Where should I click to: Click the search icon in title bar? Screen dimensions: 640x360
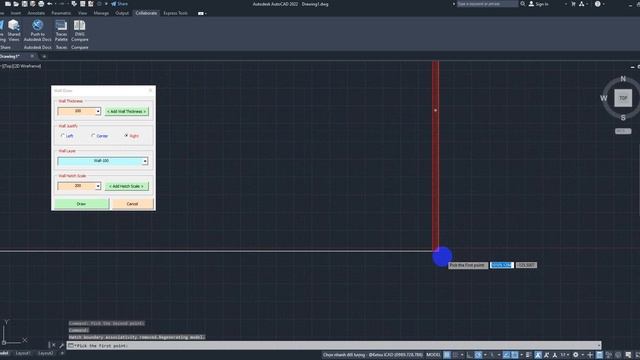tap(523, 4)
